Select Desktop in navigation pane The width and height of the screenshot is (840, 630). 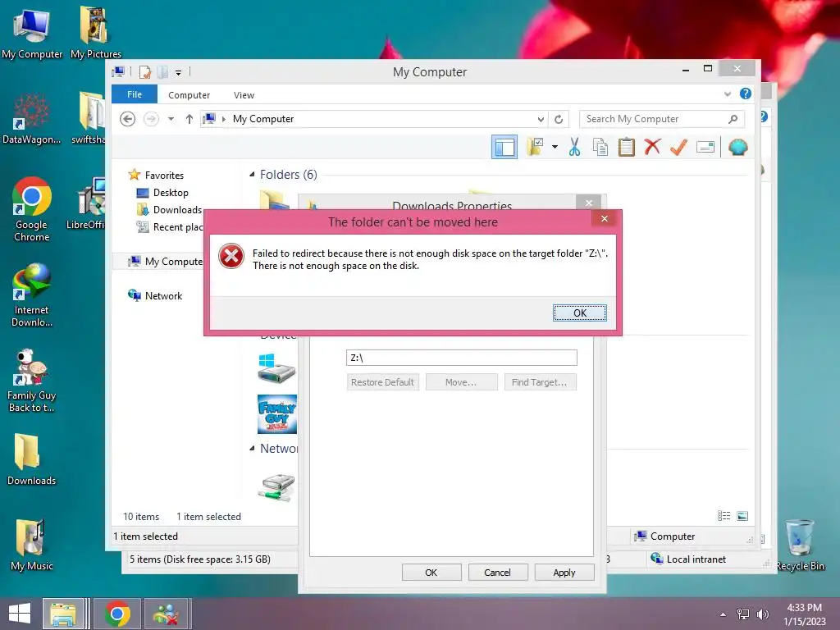[x=162, y=192]
